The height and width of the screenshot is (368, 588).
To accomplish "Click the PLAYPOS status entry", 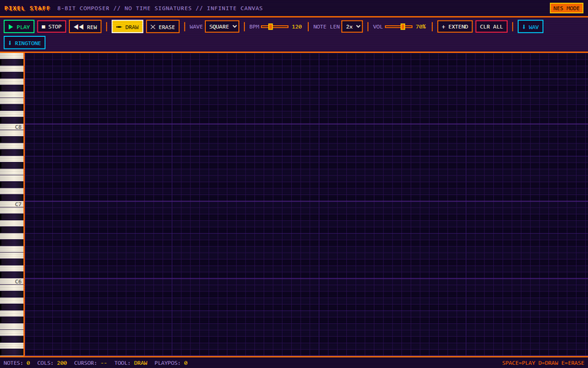I will tap(171, 363).
